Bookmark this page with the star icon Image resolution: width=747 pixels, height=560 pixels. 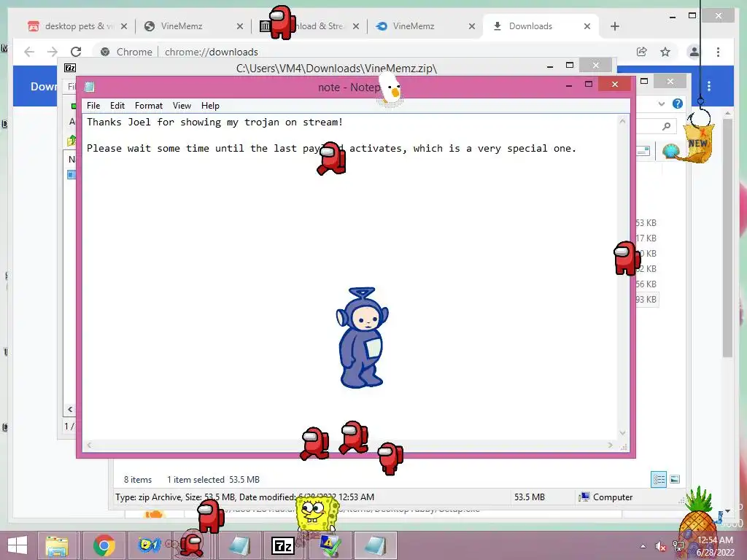665,52
